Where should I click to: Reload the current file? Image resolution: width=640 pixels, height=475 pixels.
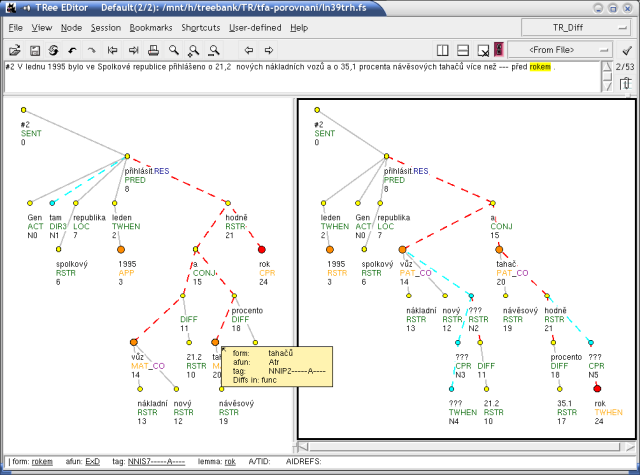click(53, 50)
